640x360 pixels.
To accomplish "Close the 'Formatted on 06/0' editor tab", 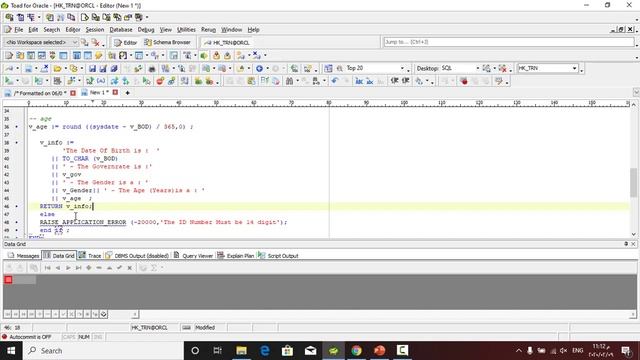I will click(73, 93).
